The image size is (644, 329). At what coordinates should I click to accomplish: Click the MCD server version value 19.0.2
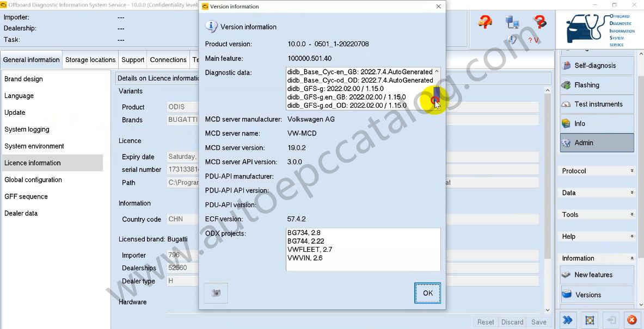296,148
